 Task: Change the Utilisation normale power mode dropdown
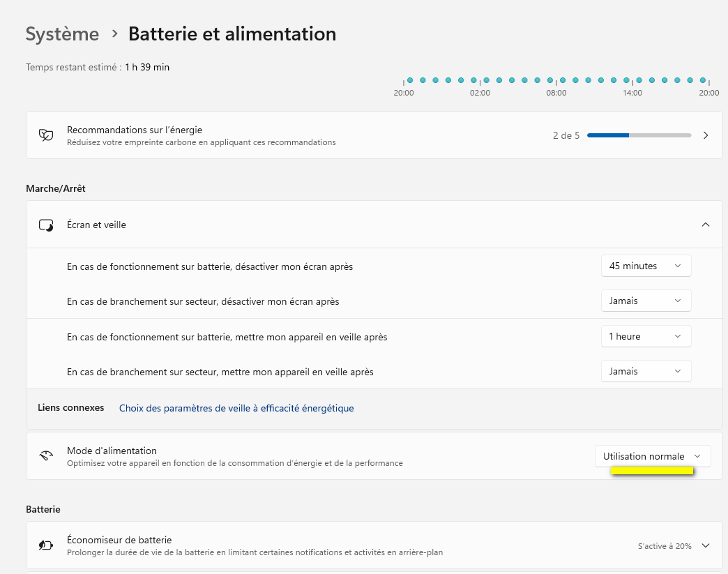(652, 456)
